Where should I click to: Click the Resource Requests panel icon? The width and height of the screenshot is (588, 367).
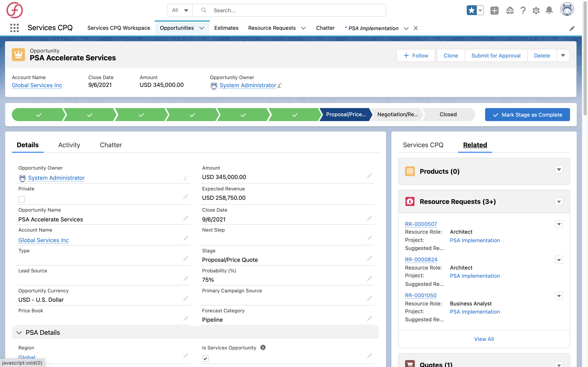410,201
